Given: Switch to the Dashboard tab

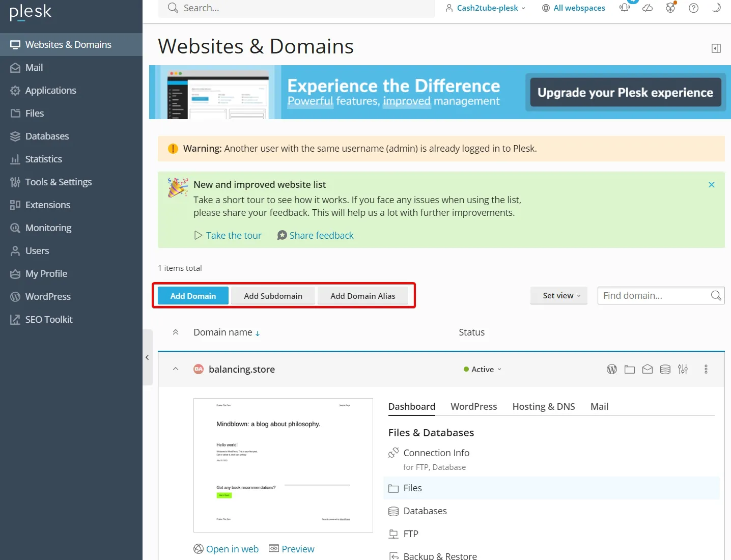Looking at the screenshot, I should pyautogui.click(x=412, y=406).
